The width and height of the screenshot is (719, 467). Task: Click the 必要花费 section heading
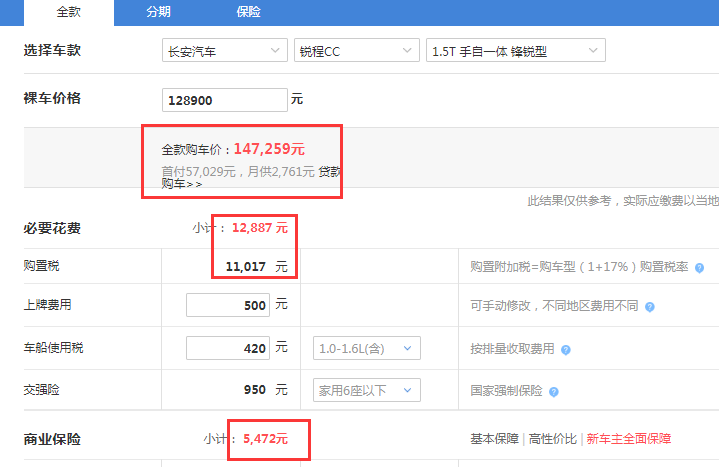(x=52, y=228)
